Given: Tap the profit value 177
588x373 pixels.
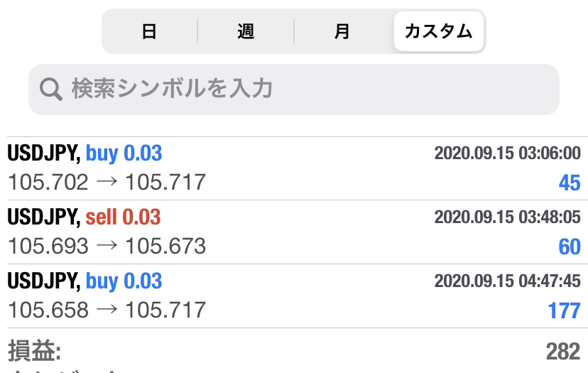Looking at the screenshot, I should tap(565, 310).
